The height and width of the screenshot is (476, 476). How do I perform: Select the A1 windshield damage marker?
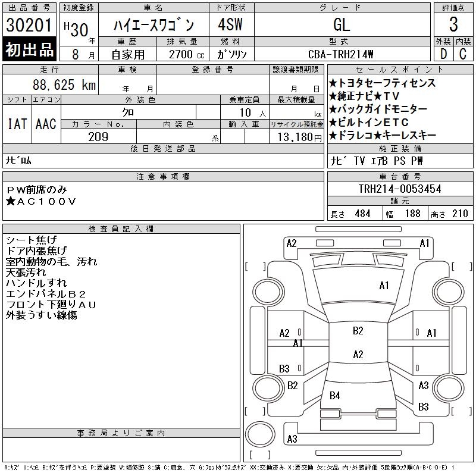tap(384, 286)
